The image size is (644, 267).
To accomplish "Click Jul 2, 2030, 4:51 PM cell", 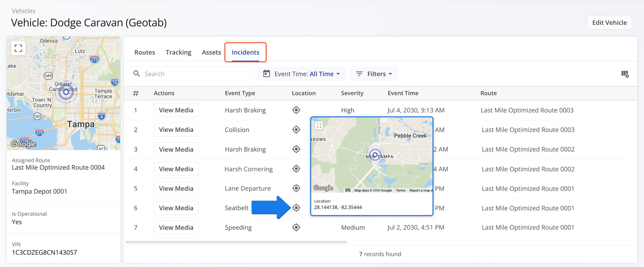I will [x=416, y=227].
